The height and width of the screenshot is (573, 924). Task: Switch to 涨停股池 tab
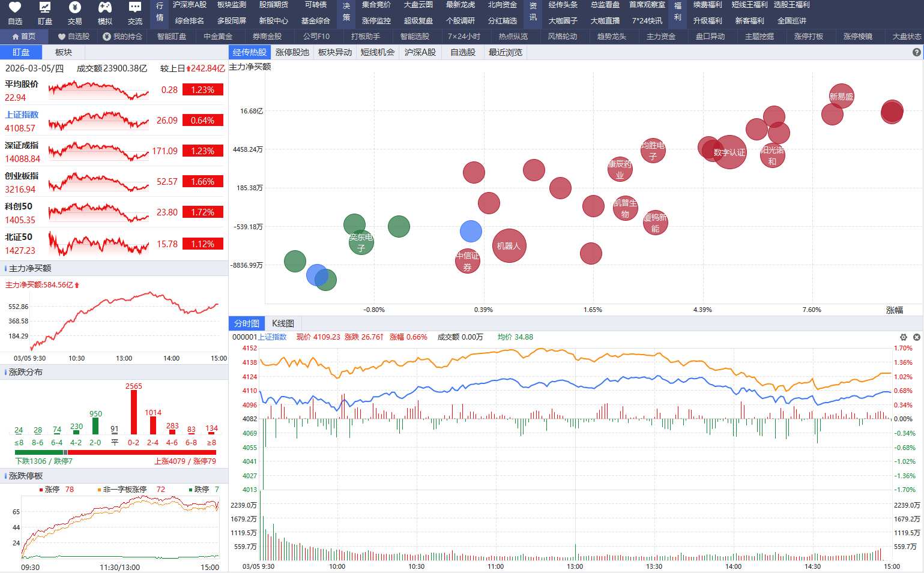click(x=292, y=52)
